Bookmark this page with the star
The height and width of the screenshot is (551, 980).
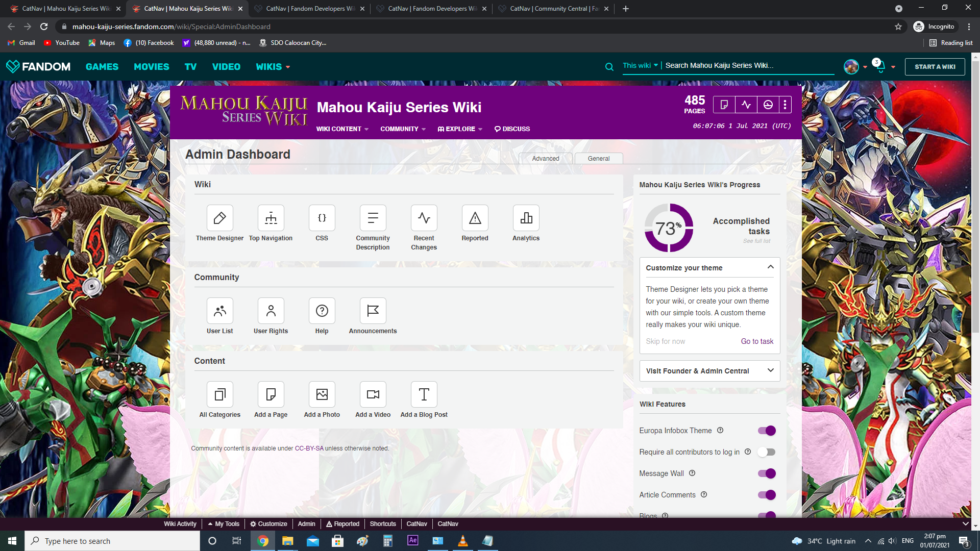pyautogui.click(x=898, y=27)
